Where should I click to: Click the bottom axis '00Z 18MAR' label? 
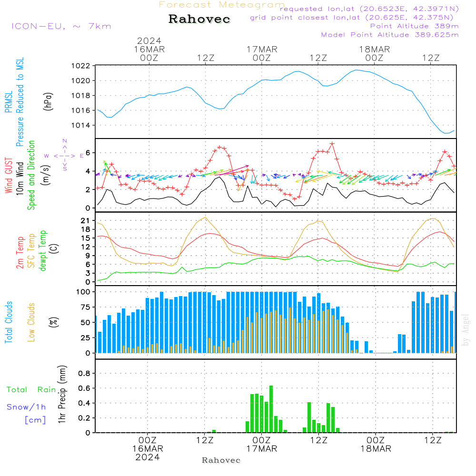point(376,445)
